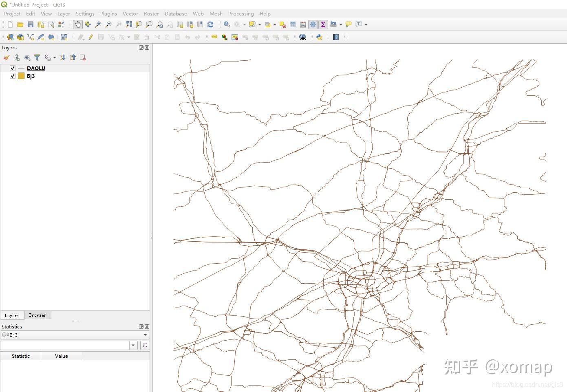
Task: Return to the last zoom extent
Action: coord(159,24)
